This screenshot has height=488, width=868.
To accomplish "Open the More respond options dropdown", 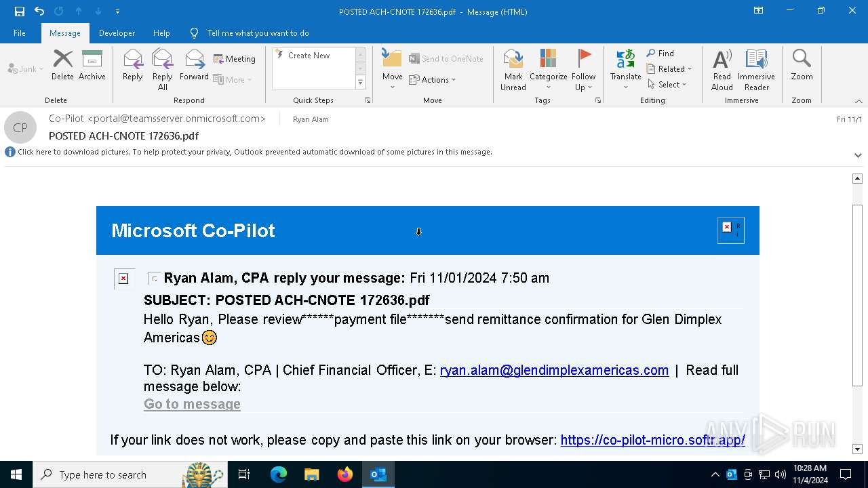I will point(232,80).
